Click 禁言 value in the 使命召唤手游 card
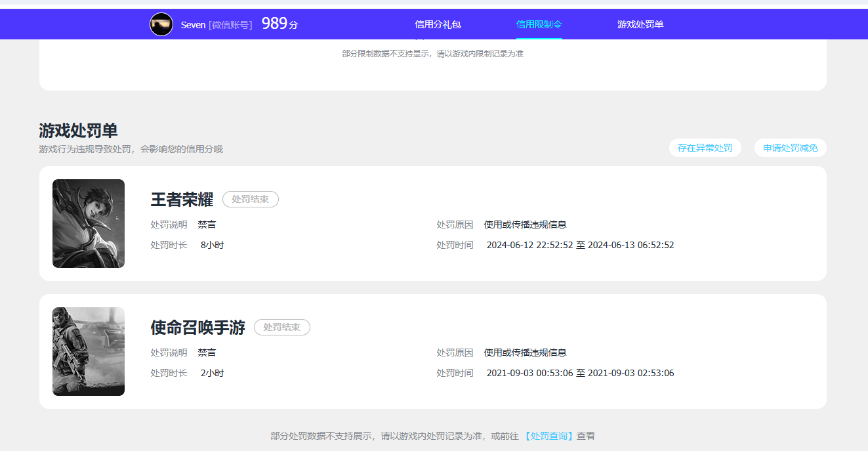Viewport: 868px width, 451px height. [207, 353]
